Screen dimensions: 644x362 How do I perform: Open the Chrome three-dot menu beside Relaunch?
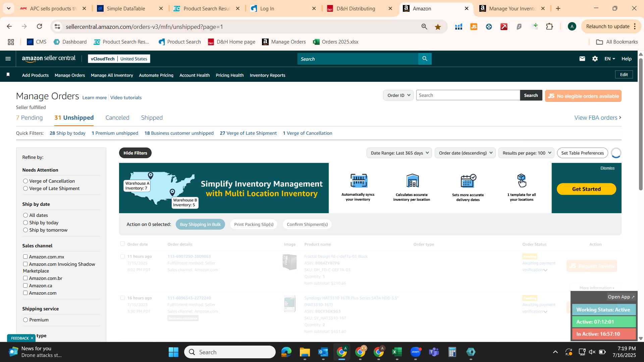click(x=635, y=26)
